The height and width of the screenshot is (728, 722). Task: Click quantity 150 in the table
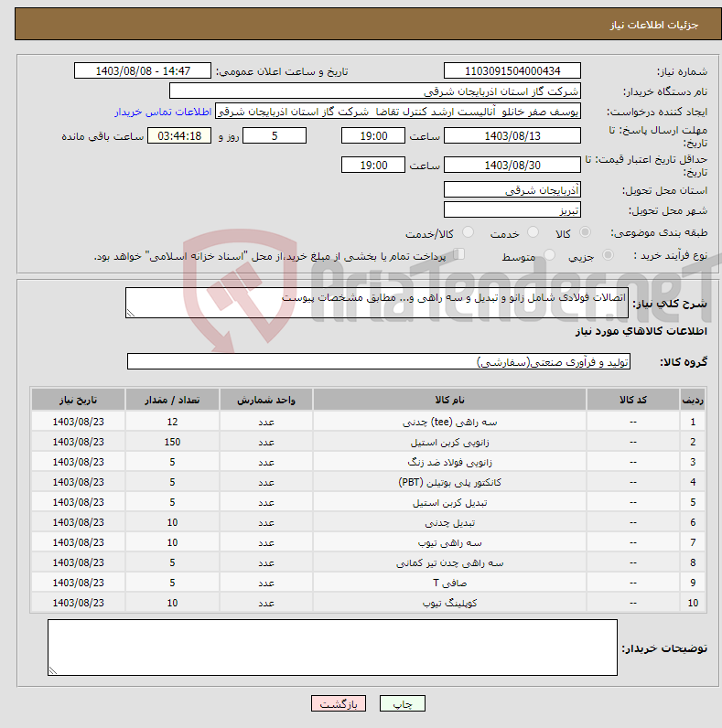(172, 442)
